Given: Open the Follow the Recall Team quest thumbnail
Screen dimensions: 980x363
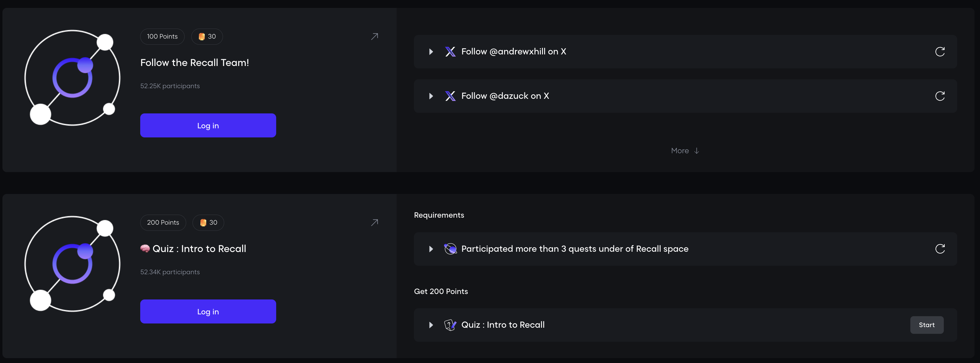Looking at the screenshot, I should 72,78.
